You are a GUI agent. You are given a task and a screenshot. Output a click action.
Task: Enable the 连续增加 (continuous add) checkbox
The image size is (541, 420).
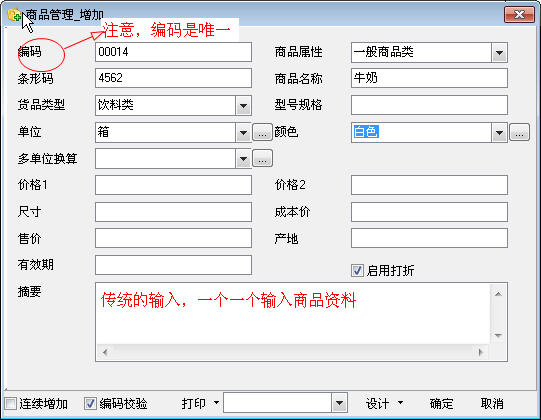tap(10, 403)
